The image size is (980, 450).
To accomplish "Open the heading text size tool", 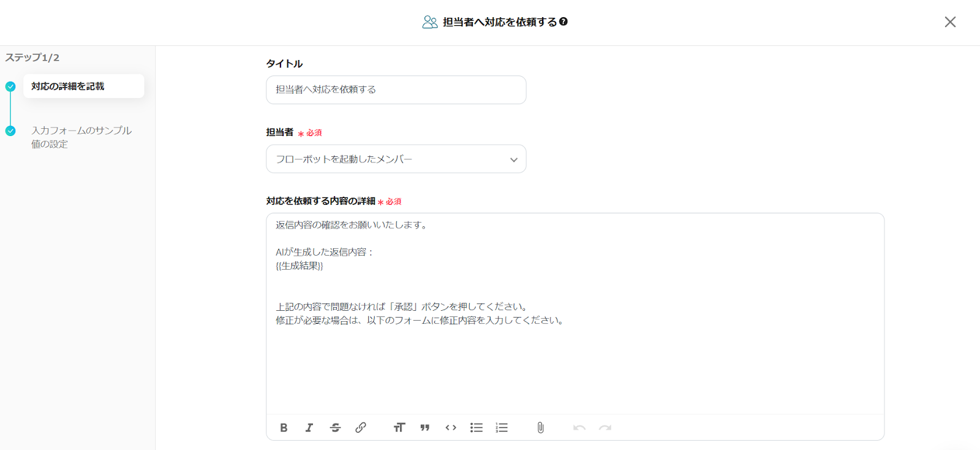I will click(399, 428).
